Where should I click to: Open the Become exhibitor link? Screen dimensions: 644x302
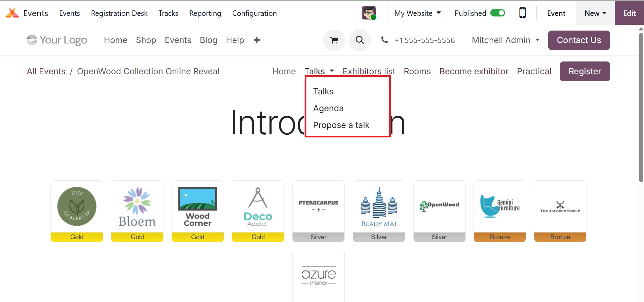point(474,71)
